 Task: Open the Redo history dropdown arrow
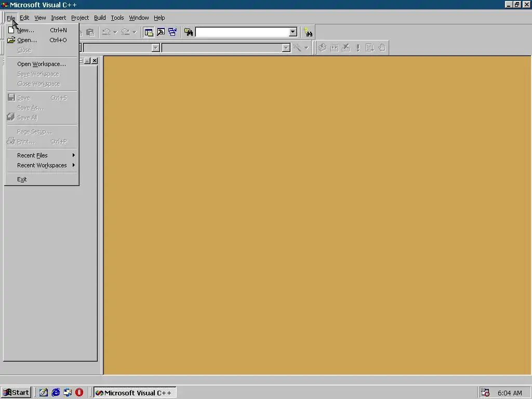pyautogui.click(x=135, y=33)
